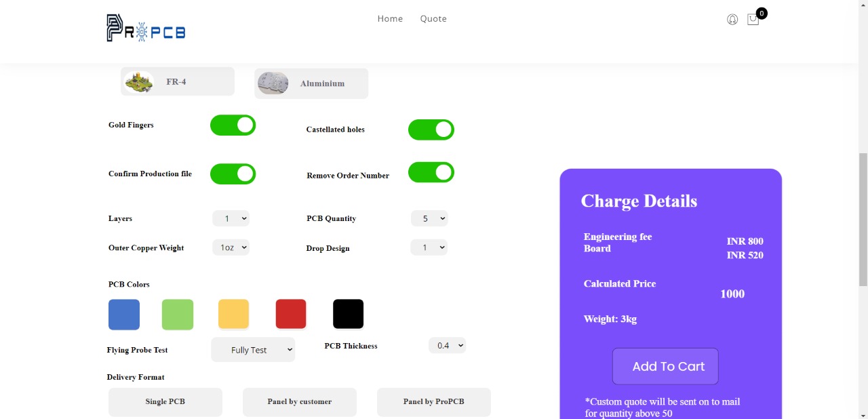Click the ProPCB logo
The image size is (868, 419).
click(x=146, y=28)
